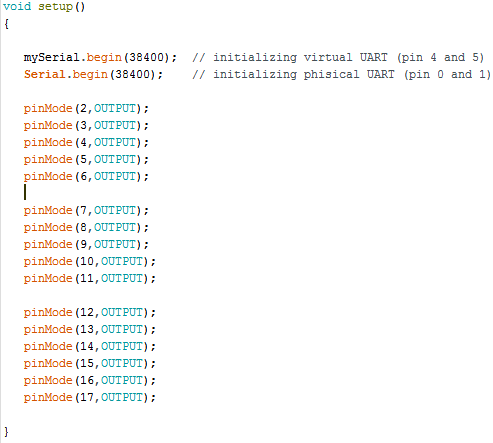
Task: Click the line pinMode(14,OUTPUT);
Action: (x=90, y=346)
